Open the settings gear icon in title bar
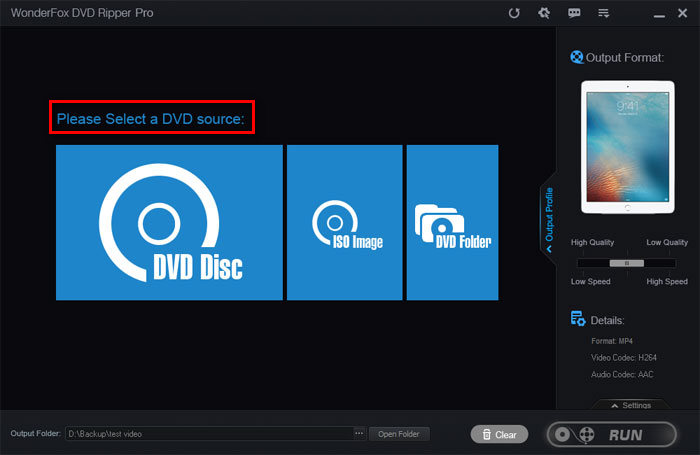Screen dimensions: 700x455 tap(544, 13)
